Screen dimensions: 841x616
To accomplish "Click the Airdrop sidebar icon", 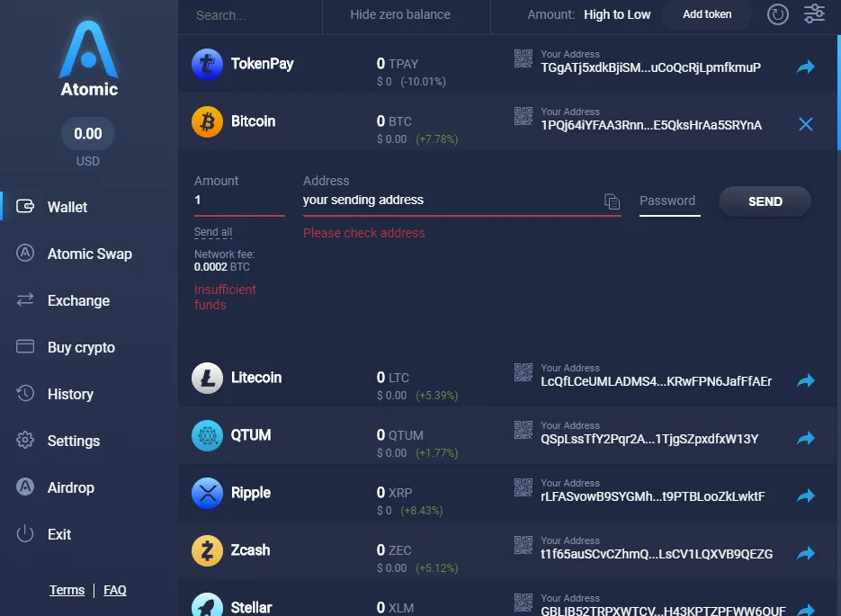I will pos(25,487).
